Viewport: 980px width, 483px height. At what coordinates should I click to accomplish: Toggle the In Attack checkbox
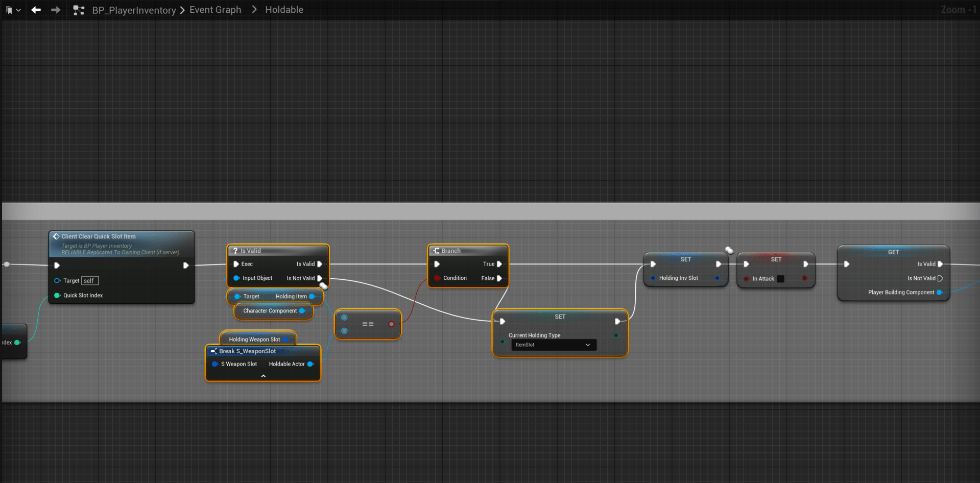(780, 279)
